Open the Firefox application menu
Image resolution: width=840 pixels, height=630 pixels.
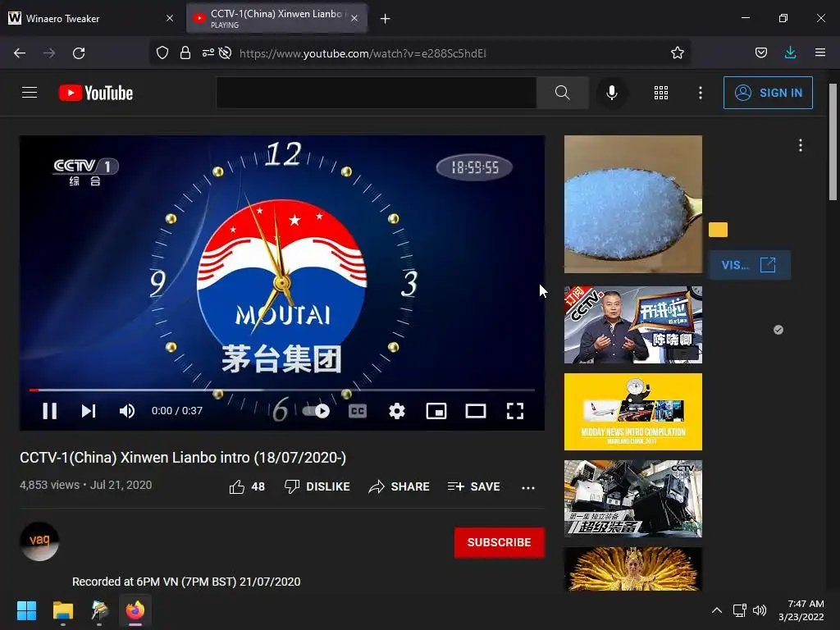coord(820,52)
